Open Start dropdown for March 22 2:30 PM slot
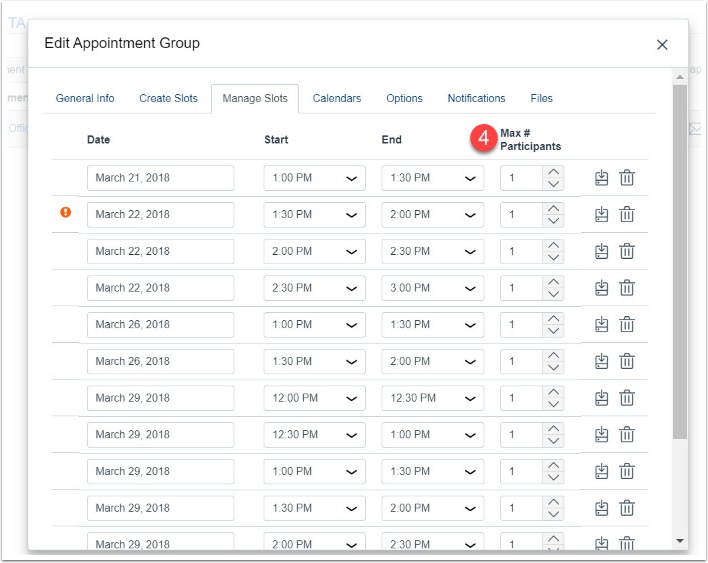Screen dimensions: 708x563 pos(314,288)
